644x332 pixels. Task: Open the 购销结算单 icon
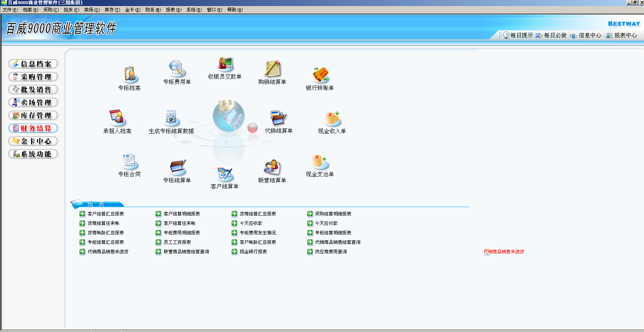pyautogui.click(x=272, y=69)
